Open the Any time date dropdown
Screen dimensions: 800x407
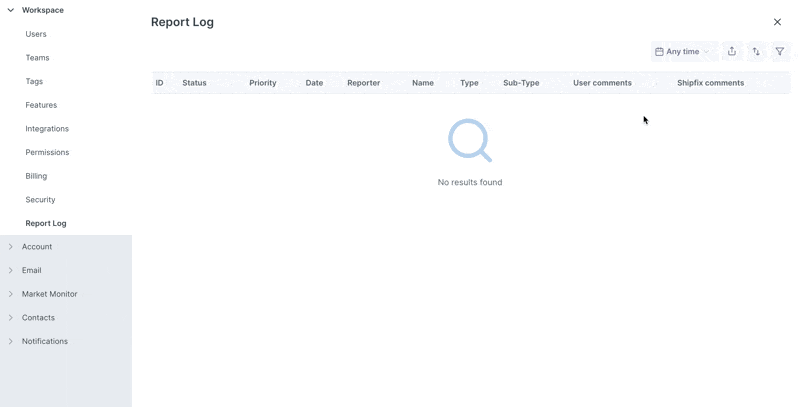(x=682, y=52)
